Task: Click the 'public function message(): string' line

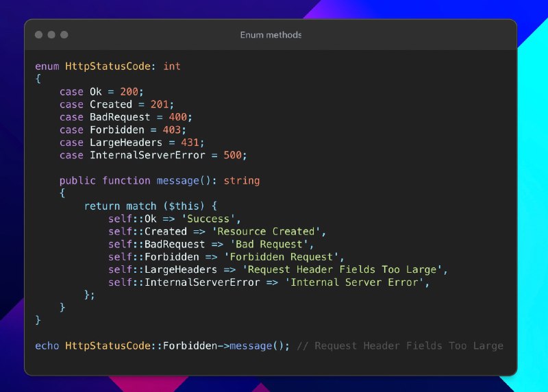Action: 160,180
